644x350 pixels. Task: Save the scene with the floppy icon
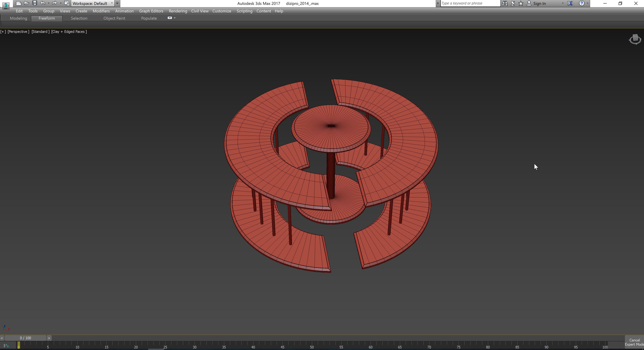[35, 3]
